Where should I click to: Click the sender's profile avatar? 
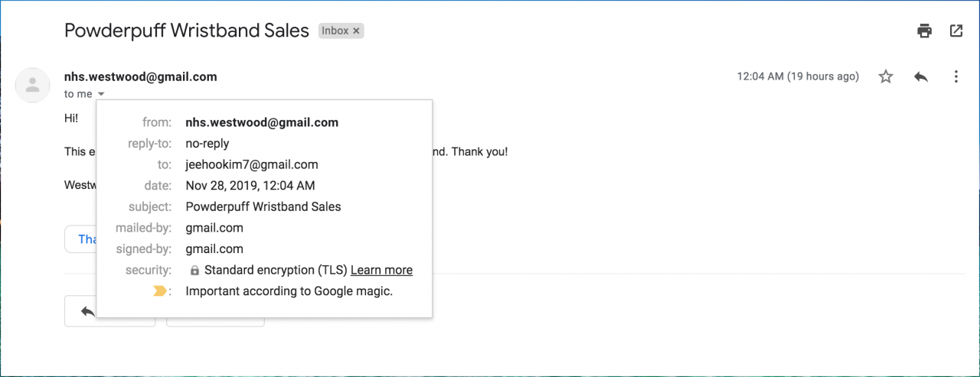[x=32, y=85]
